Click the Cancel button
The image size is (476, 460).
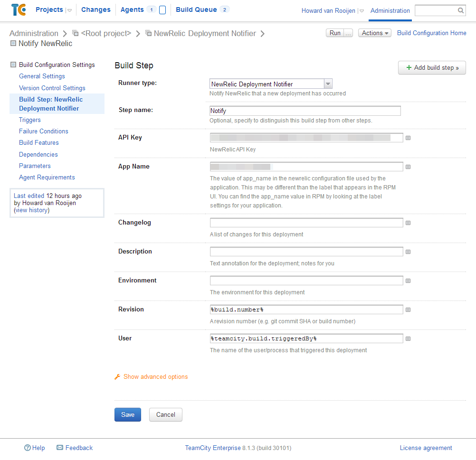[166, 414]
